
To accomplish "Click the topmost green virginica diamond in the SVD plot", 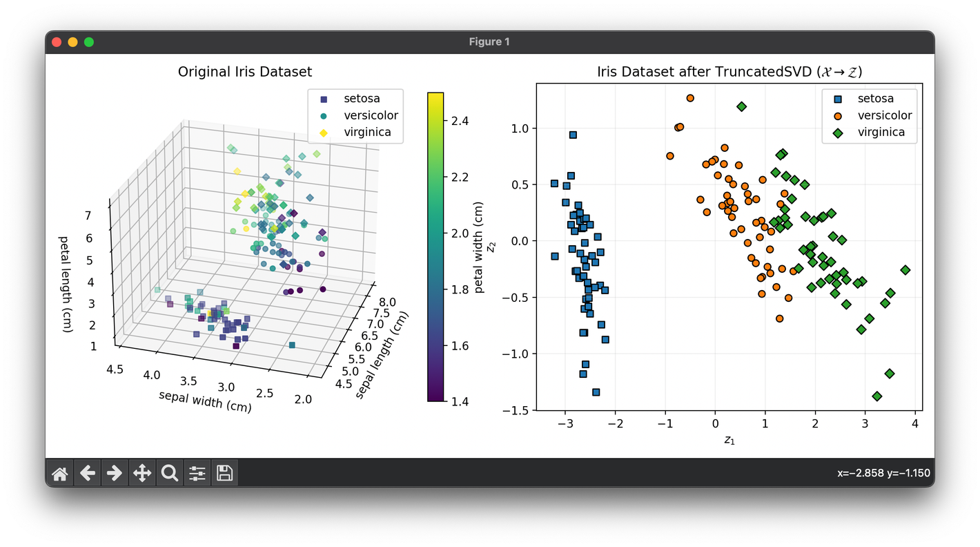I will pos(741,106).
